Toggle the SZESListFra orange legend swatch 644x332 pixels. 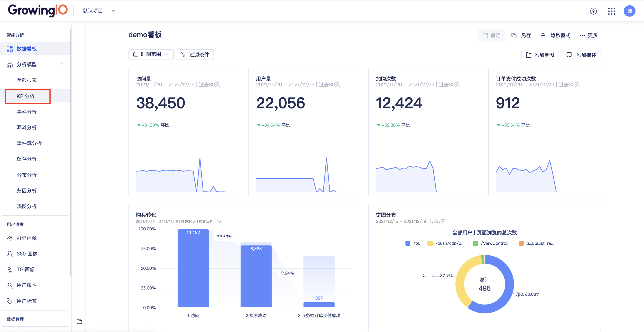pos(521,243)
